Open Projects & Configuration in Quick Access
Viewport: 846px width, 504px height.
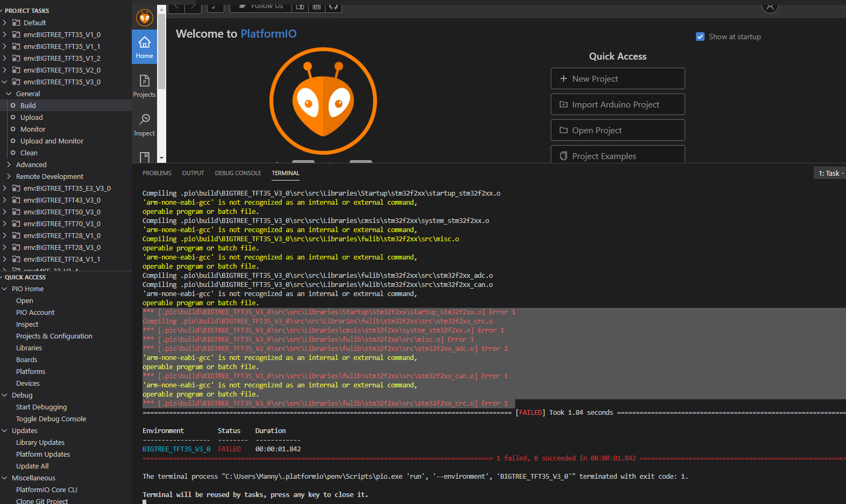click(54, 336)
